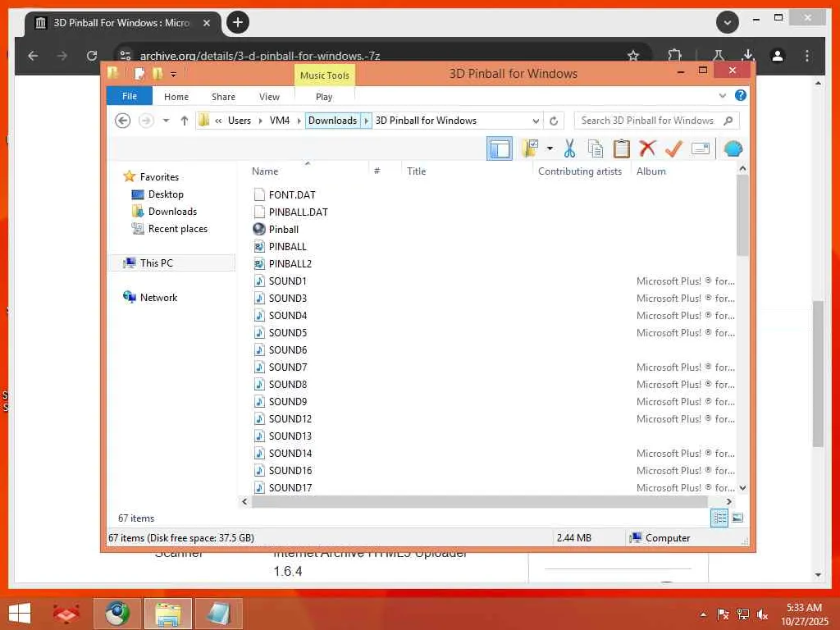Open Chrome downloads arrow icon

click(748, 55)
